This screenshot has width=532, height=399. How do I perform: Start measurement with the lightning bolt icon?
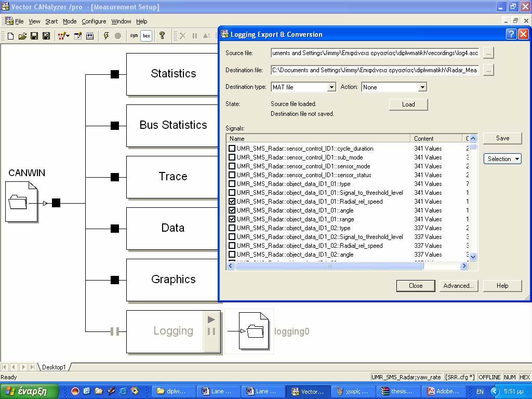pos(106,36)
